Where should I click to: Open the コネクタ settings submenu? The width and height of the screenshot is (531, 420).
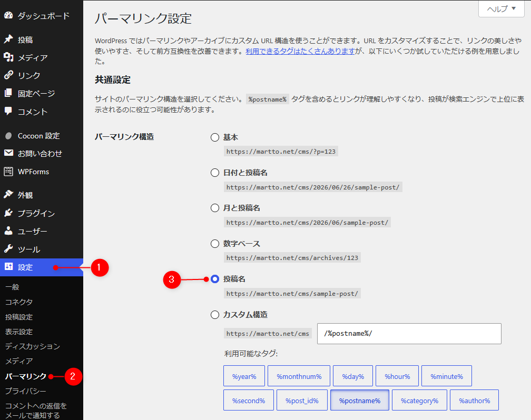point(19,302)
